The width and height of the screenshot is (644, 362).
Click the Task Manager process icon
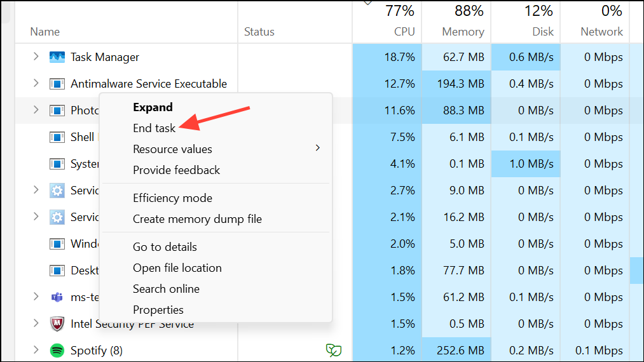point(57,57)
